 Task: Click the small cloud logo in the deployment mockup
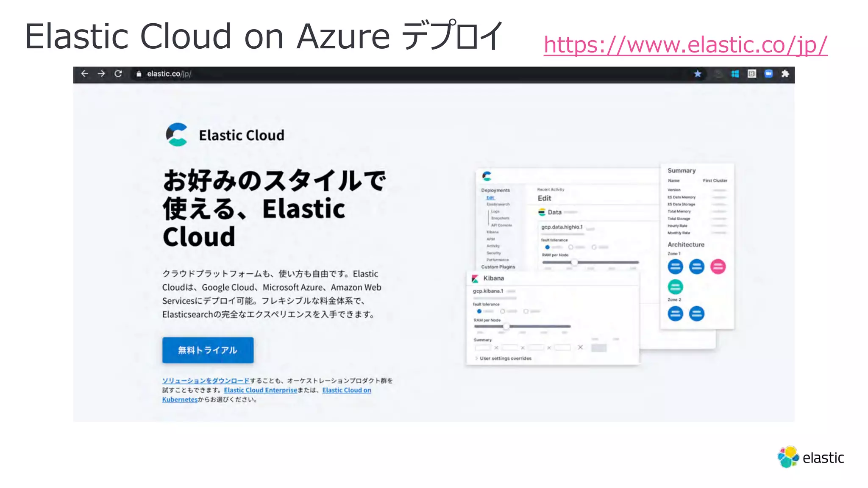tap(487, 176)
